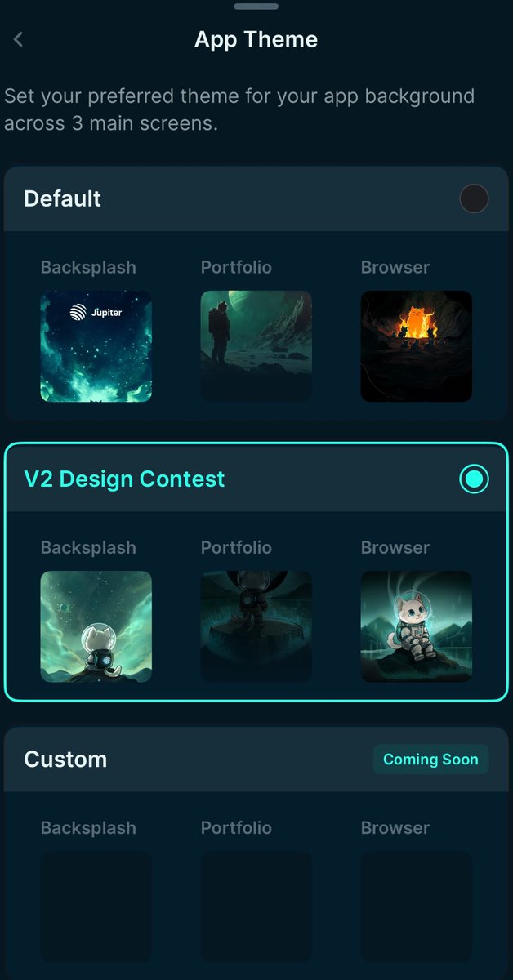The width and height of the screenshot is (513, 980).
Task: Open V2 Backsplash space cat thumbnail
Action: [96, 626]
